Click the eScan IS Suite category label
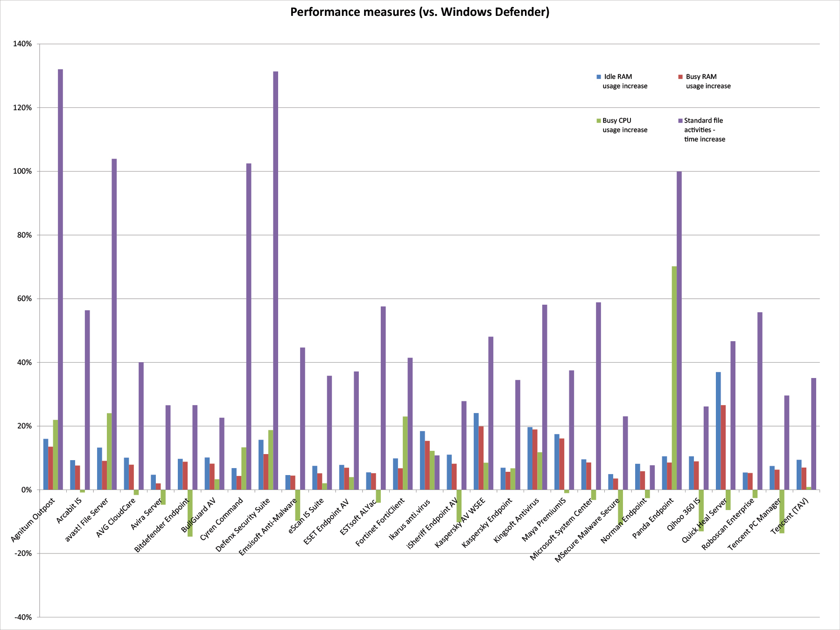The image size is (840, 630). (x=306, y=515)
